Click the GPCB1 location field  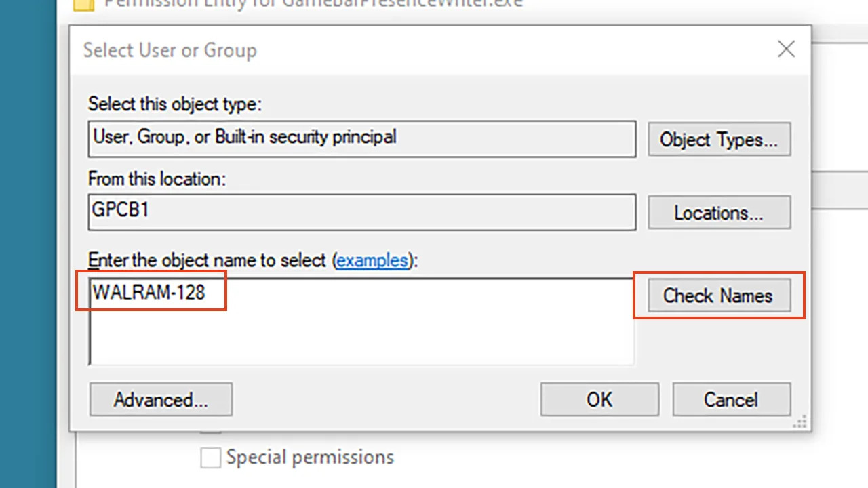pos(362,211)
